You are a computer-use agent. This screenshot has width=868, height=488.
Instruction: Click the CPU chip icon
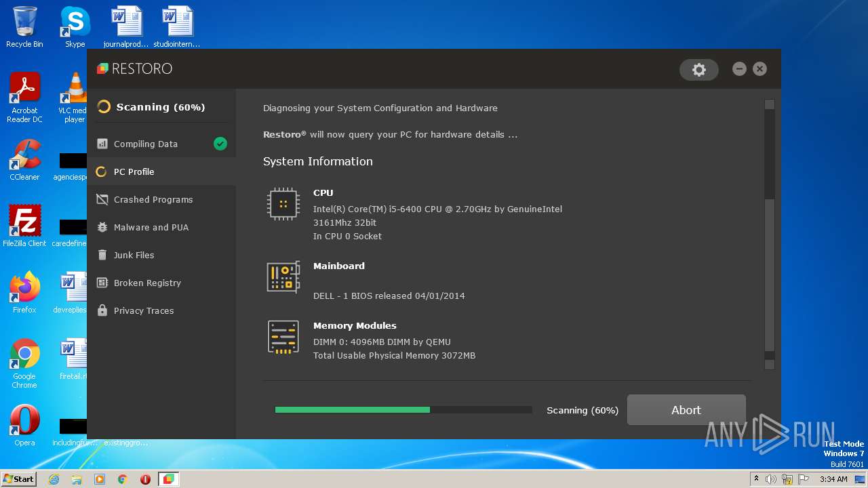pos(283,204)
